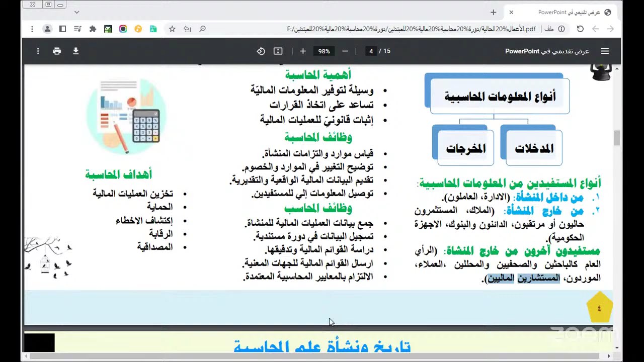Click the heading تاريخ ونشأة علم المحاسبة
Screen dimensions: 644x362
coord(322,346)
